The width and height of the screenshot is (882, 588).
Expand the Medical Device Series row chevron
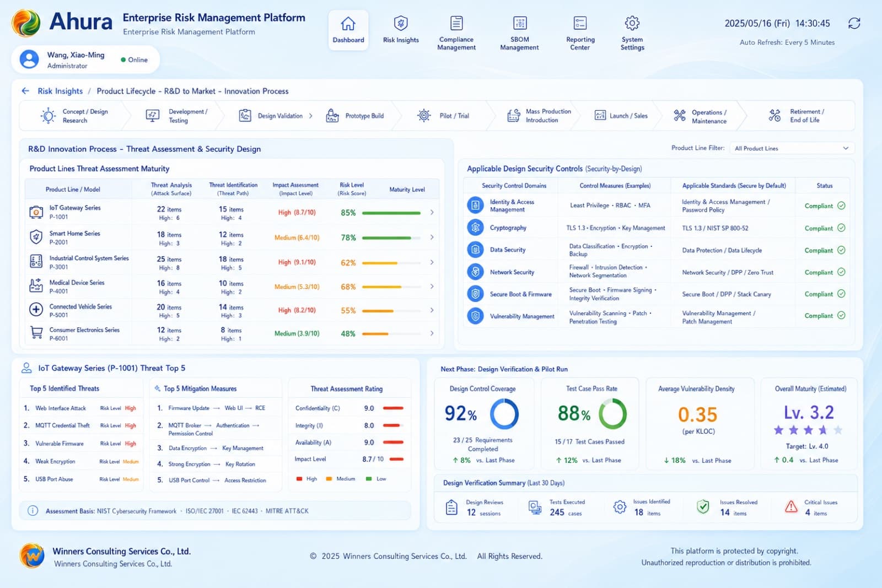(x=432, y=287)
